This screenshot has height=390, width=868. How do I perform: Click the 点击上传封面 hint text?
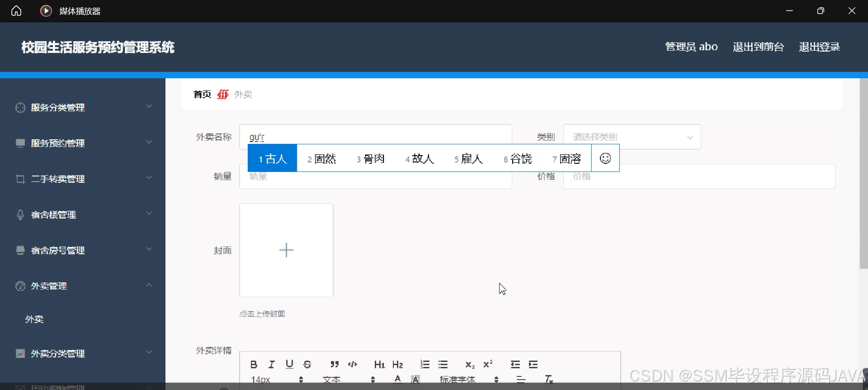click(262, 314)
